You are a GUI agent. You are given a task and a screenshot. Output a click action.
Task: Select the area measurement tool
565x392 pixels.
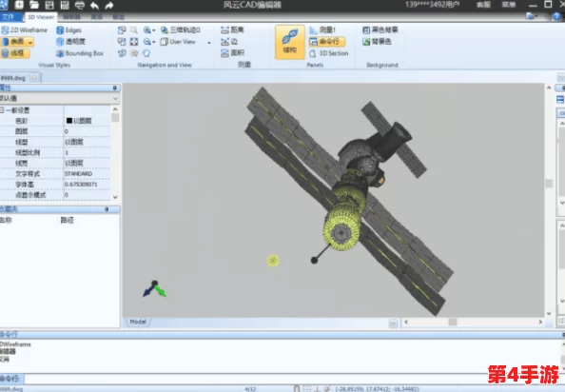tap(232, 53)
